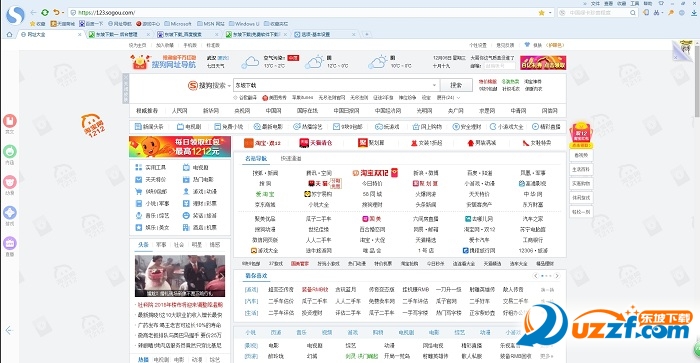The height and width of the screenshot is (363, 700).
Task: Click the 酒店·机票 sidebar item
Action: (200, 227)
